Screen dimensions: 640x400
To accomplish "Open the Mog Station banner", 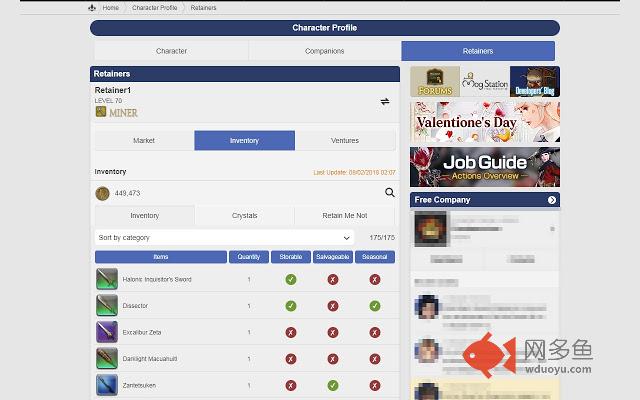I will pos(485,82).
